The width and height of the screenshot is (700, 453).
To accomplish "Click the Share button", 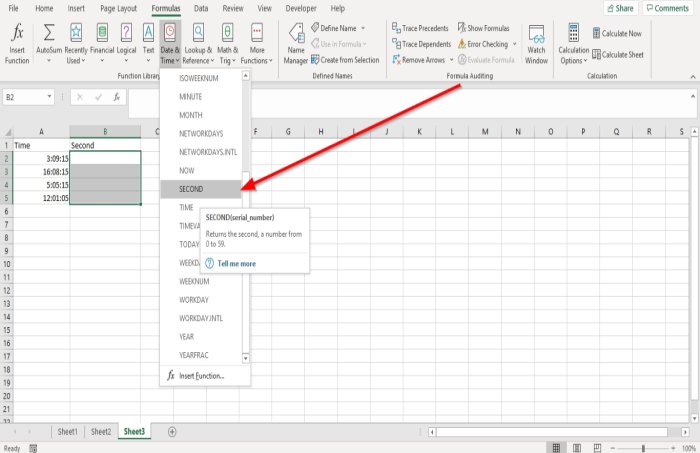I will point(621,8).
